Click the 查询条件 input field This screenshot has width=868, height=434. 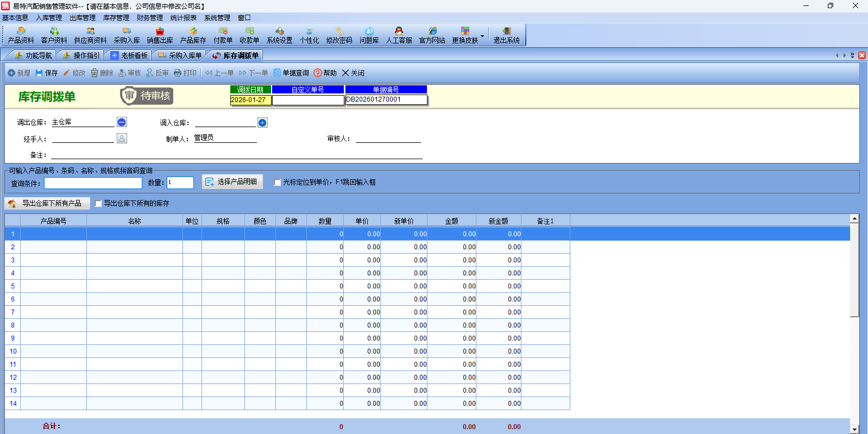tap(93, 183)
